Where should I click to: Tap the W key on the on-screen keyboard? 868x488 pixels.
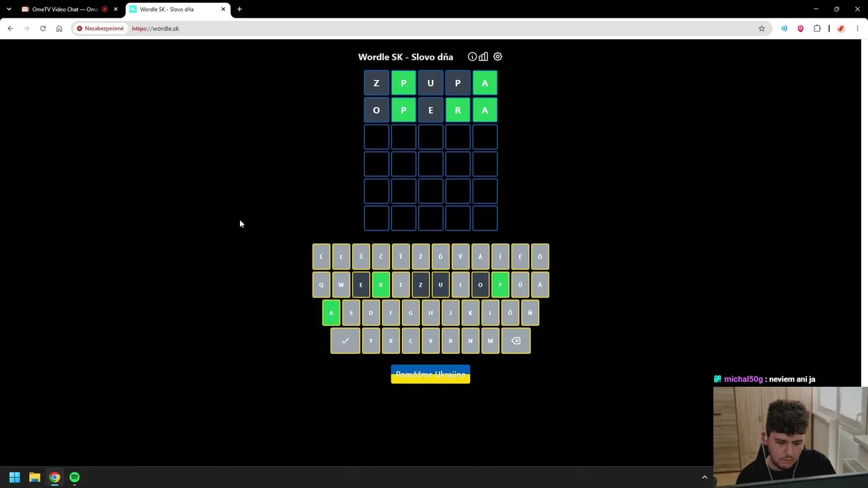point(341,285)
